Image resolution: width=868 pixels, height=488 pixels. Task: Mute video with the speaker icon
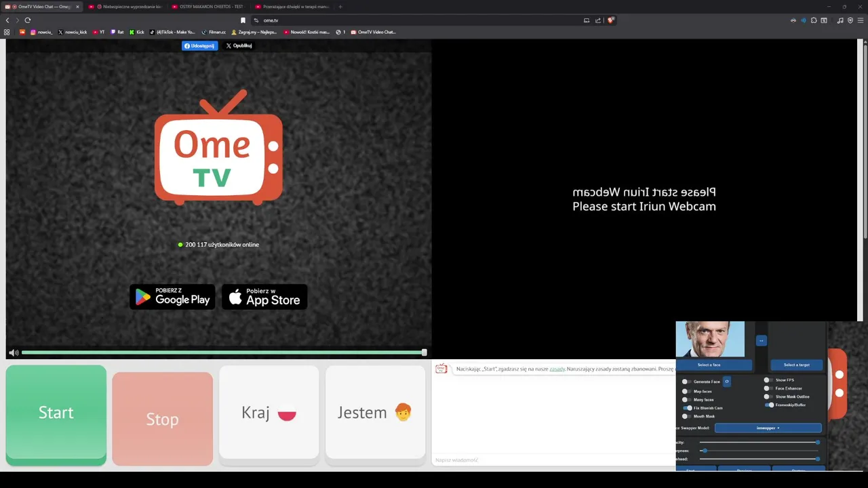(14, 352)
